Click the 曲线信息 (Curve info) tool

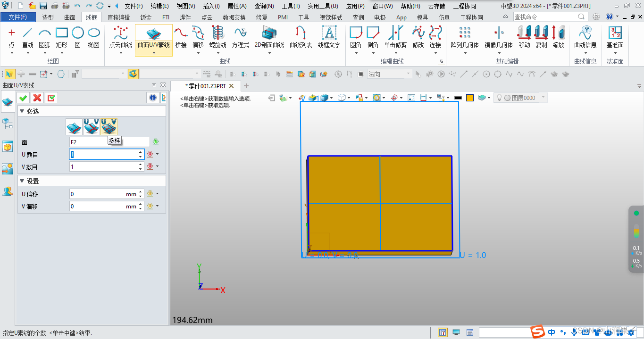585,38
